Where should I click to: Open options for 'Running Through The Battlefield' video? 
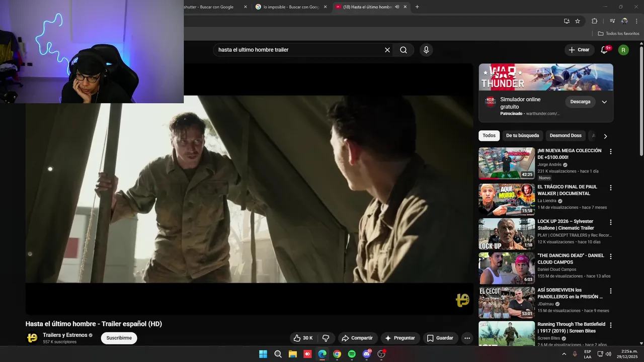coord(611,325)
